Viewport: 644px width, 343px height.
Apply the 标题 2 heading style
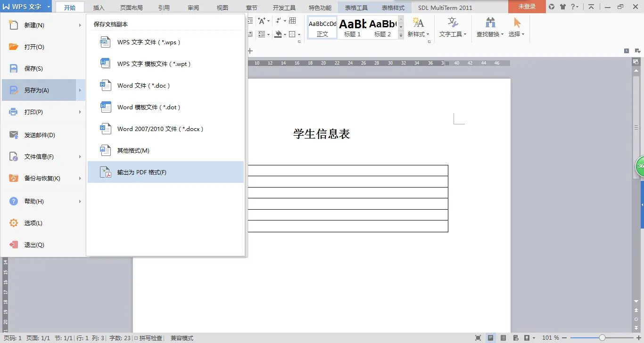point(383,27)
